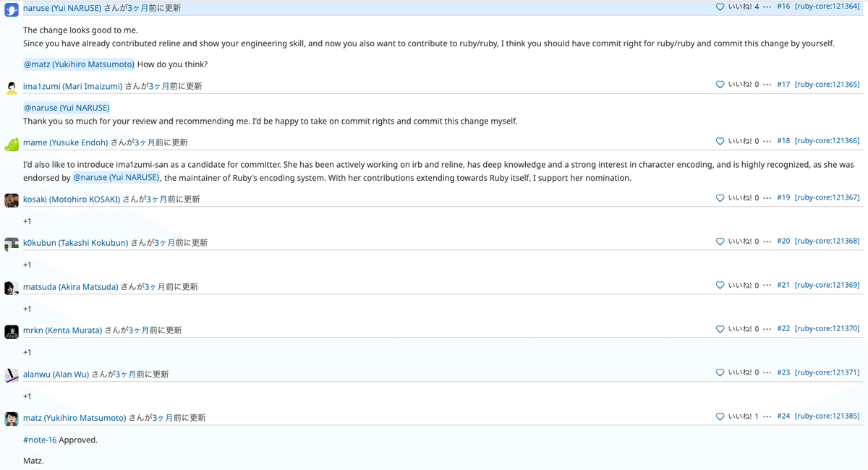This screenshot has height=470, width=868.
Task: Open k0kubun (Takashi Kokubun) profile link
Action: [75, 243]
